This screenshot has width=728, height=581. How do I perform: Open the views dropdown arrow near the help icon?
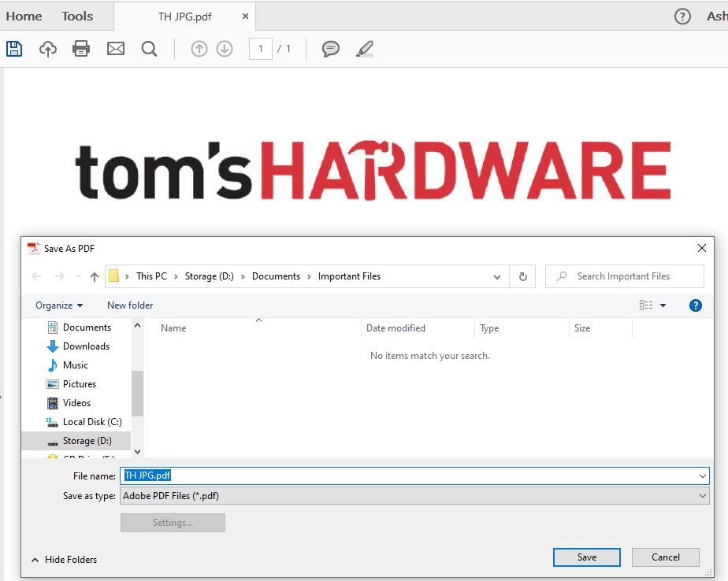pyautogui.click(x=664, y=305)
